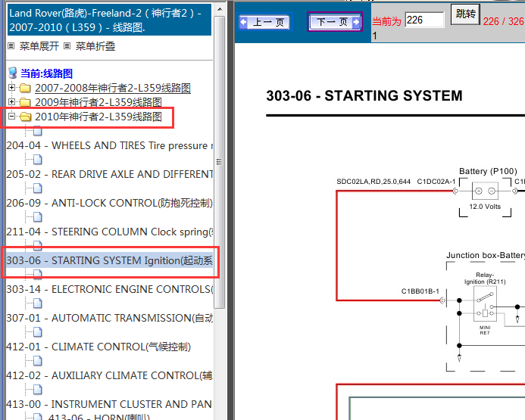
Task: Focus the page number field showing 226
Action: coord(424,20)
